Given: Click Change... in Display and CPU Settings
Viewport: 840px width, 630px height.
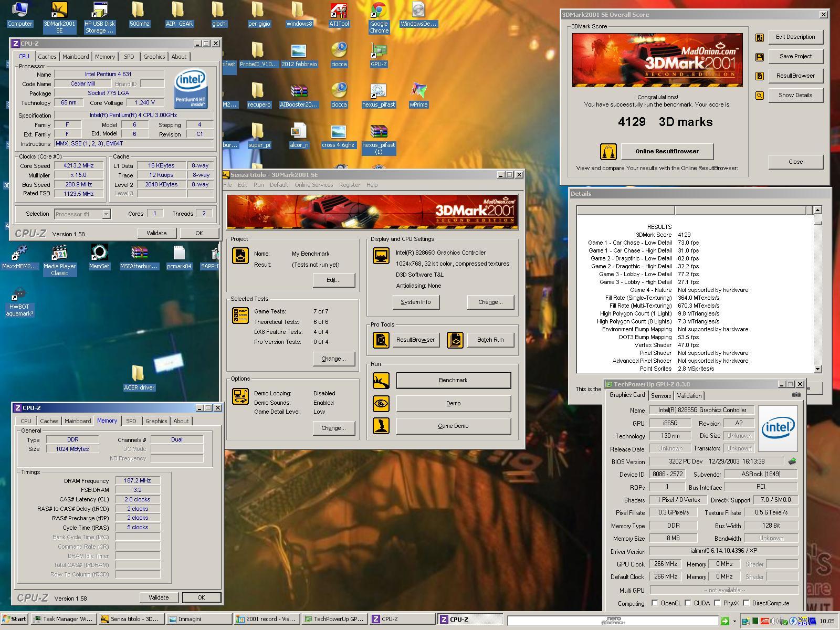Looking at the screenshot, I should tap(490, 302).
